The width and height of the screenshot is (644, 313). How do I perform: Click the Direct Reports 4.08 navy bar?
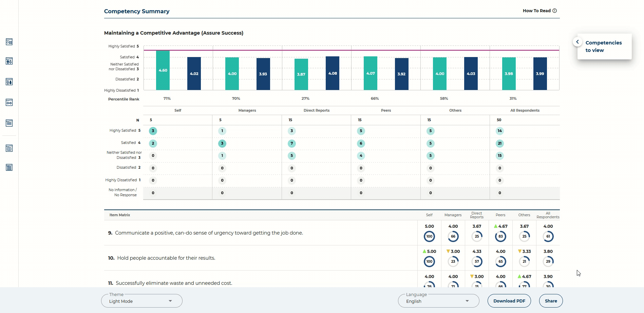click(333, 73)
